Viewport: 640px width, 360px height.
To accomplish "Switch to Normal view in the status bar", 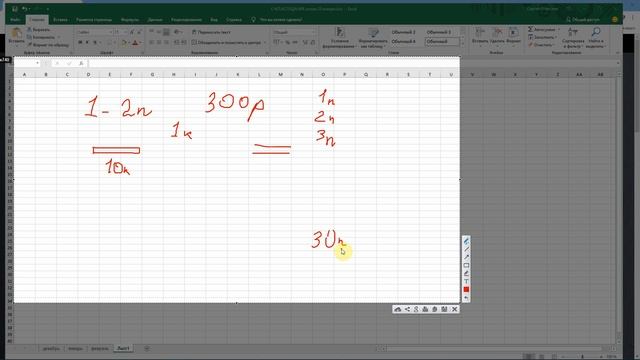I will point(529,356).
